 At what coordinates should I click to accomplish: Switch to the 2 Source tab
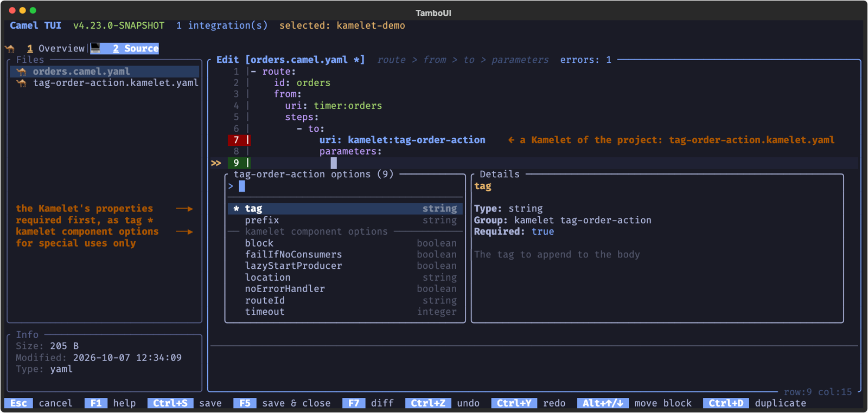[x=125, y=48]
